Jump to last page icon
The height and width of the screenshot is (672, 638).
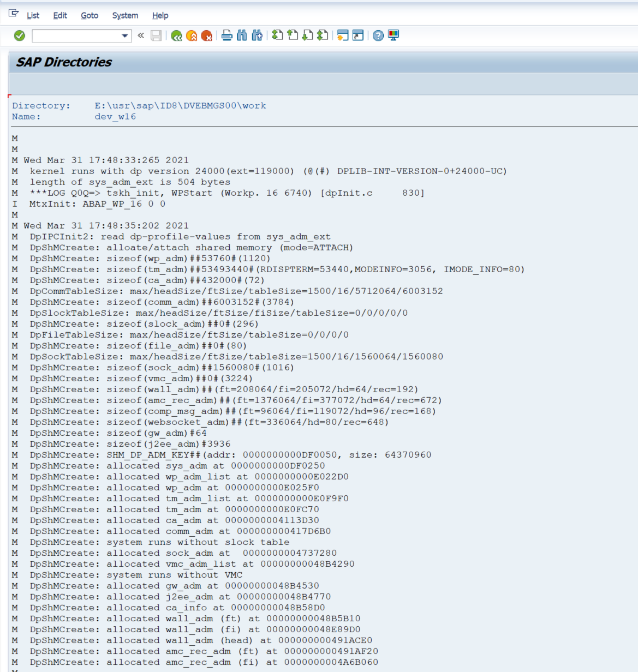point(323,35)
